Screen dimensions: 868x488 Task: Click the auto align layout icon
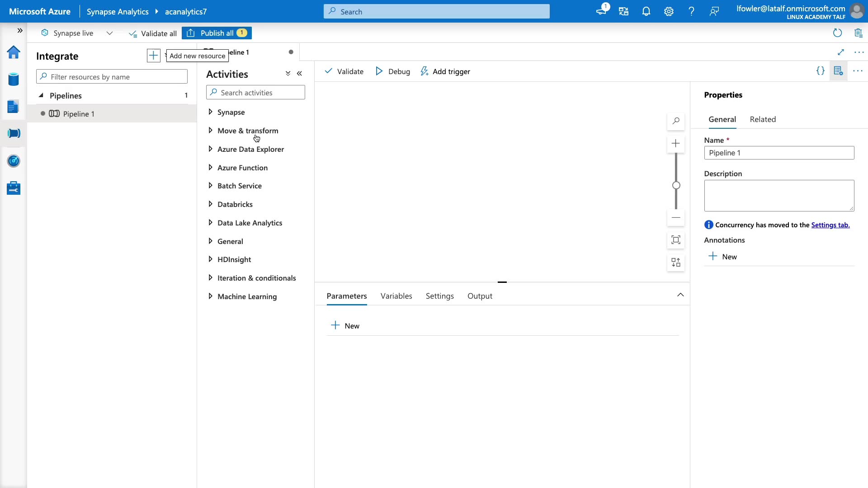point(676,263)
